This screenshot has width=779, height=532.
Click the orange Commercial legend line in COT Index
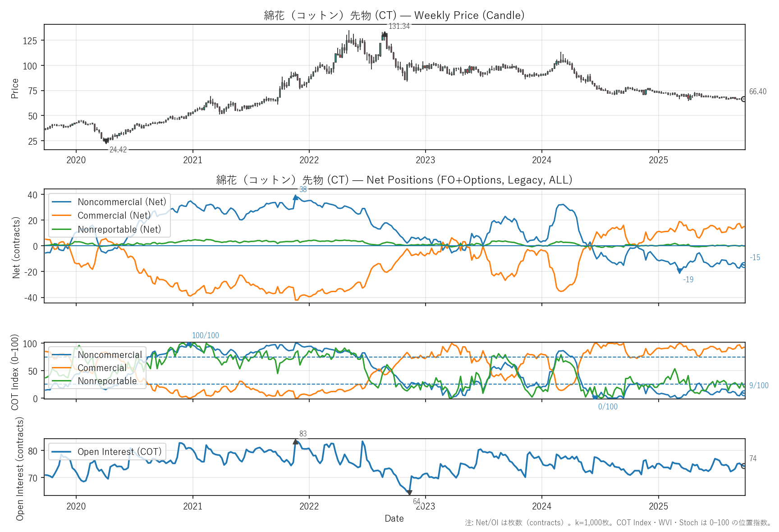[62, 368]
